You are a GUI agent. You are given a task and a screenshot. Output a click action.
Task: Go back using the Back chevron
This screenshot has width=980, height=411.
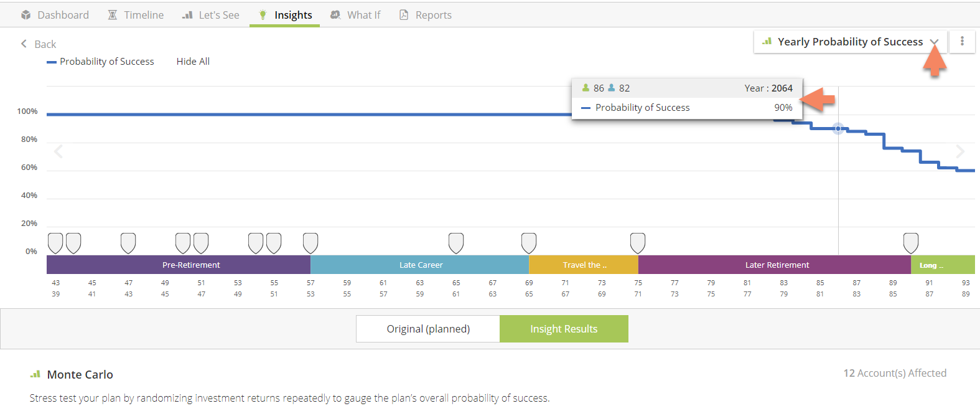click(24, 44)
